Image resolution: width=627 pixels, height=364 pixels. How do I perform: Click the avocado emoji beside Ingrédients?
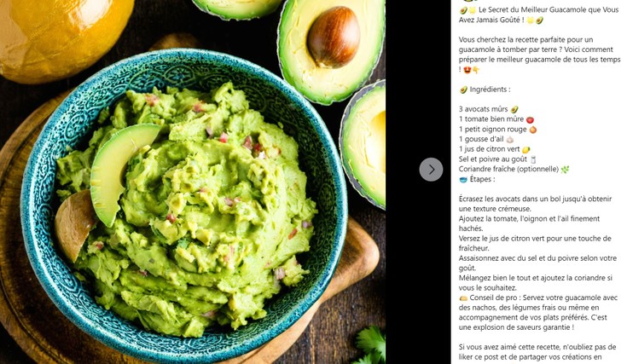coord(463,90)
